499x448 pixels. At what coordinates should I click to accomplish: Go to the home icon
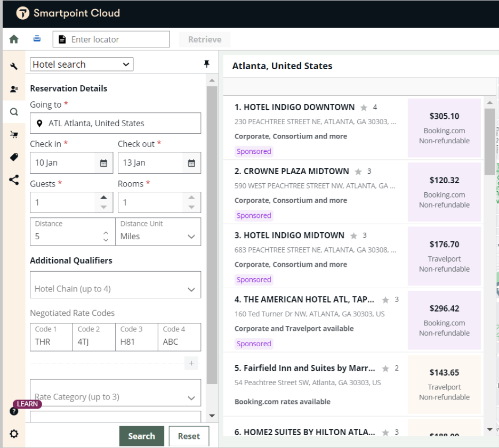click(14, 39)
